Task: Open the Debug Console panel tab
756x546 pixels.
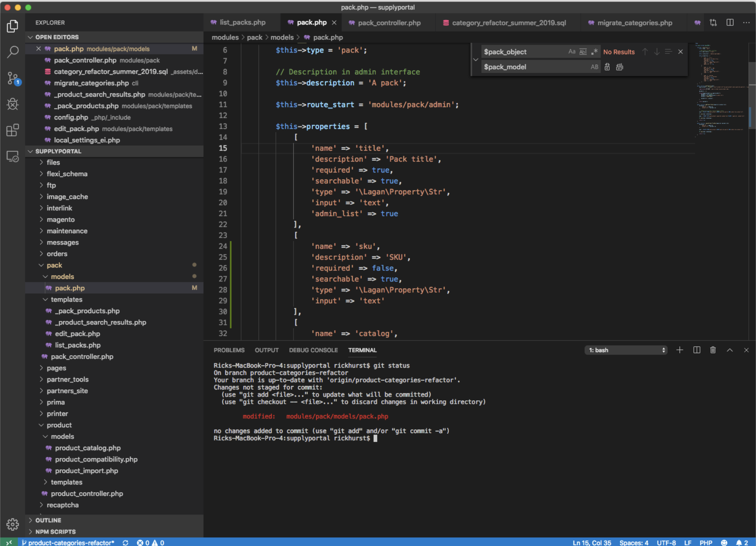Action: point(313,350)
